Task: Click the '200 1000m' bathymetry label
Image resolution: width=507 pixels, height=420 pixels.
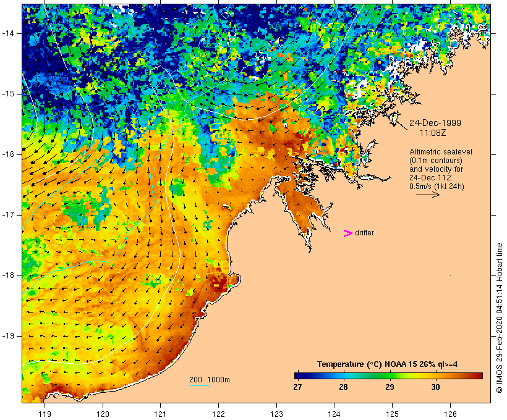Action: point(210,380)
